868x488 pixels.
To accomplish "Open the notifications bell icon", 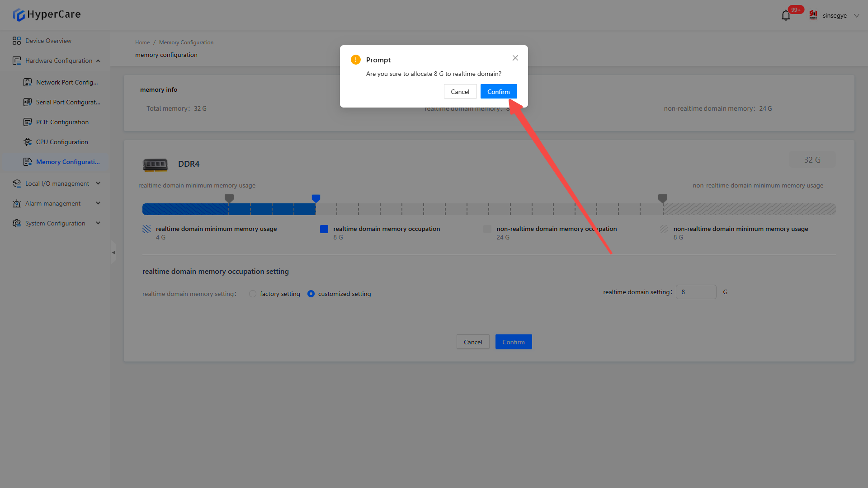I will 786,16.
